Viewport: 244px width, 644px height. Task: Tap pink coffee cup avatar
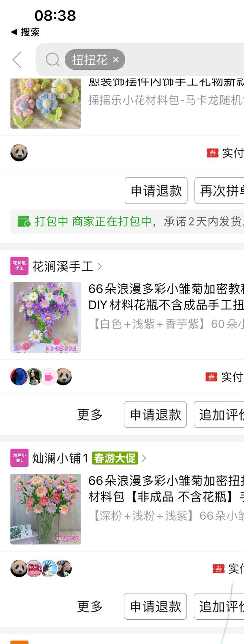coord(49,377)
